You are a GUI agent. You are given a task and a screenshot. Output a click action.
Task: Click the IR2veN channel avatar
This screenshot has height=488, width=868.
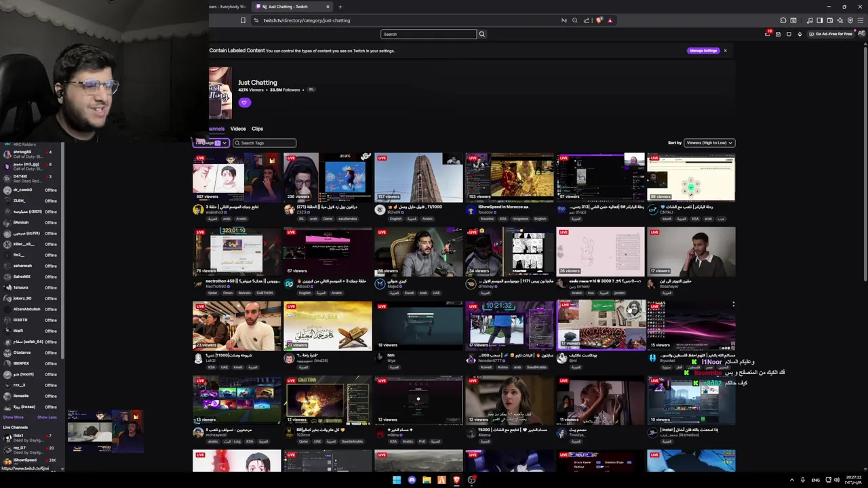coord(380,210)
